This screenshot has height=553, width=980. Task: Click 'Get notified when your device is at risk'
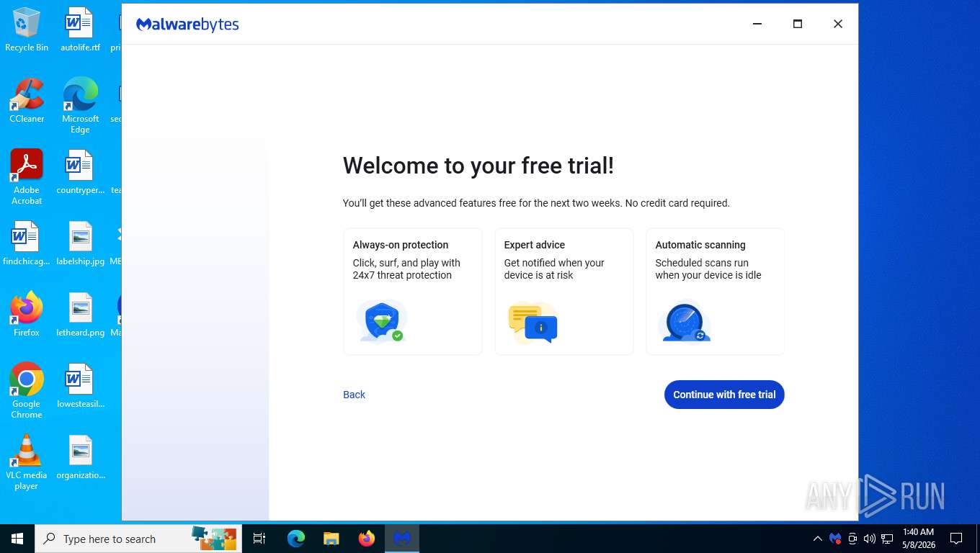(554, 269)
